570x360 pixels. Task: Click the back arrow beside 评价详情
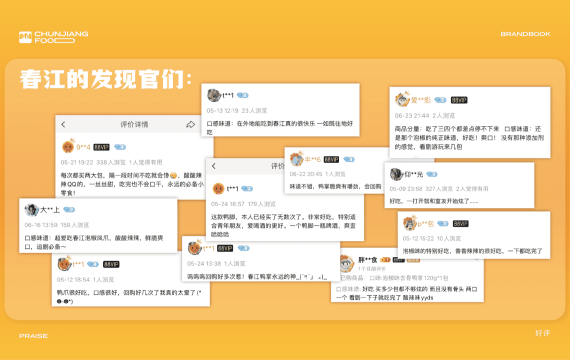click(63, 124)
